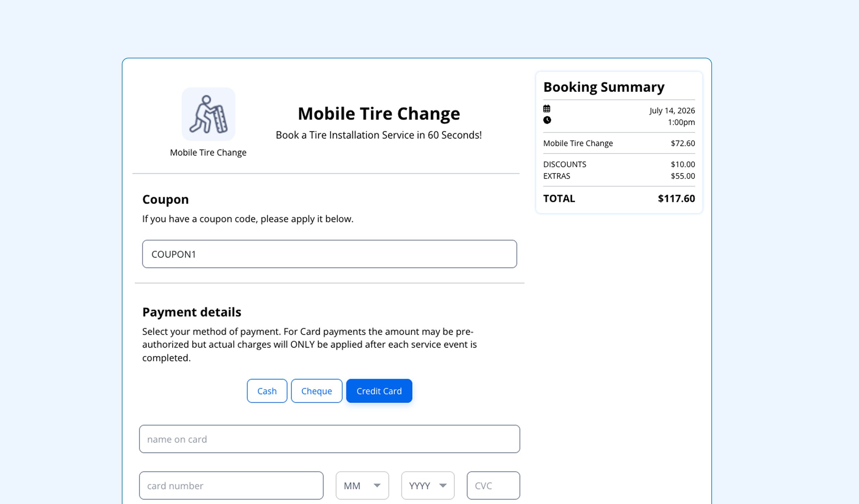Click the Mobile Tire Change page heading
The height and width of the screenshot is (504, 859).
pos(379,113)
